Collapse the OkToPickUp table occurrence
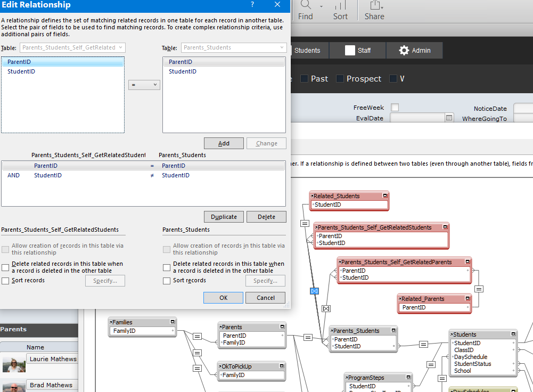The width and height of the screenshot is (533, 392). 282,366
